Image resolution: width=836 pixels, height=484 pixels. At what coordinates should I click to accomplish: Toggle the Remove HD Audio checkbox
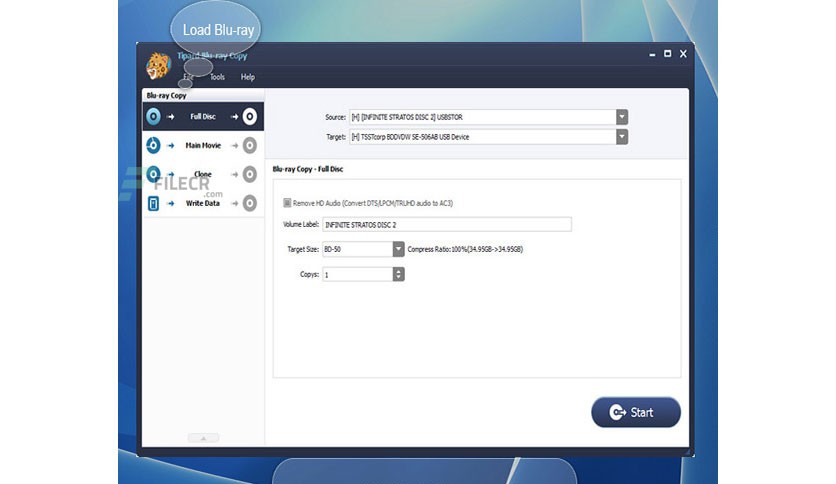[287, 203]
